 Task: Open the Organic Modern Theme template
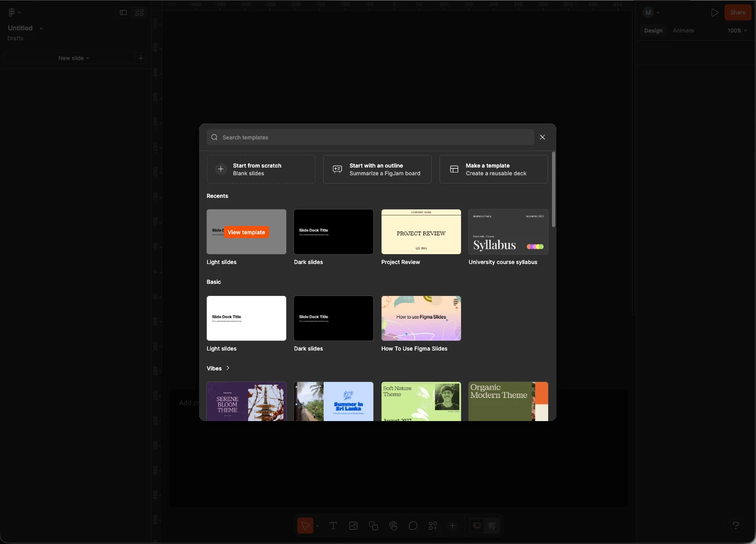point(508,401)
